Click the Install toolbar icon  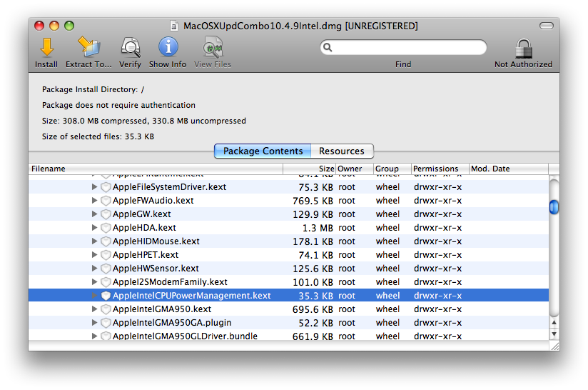tap(46, 48)
